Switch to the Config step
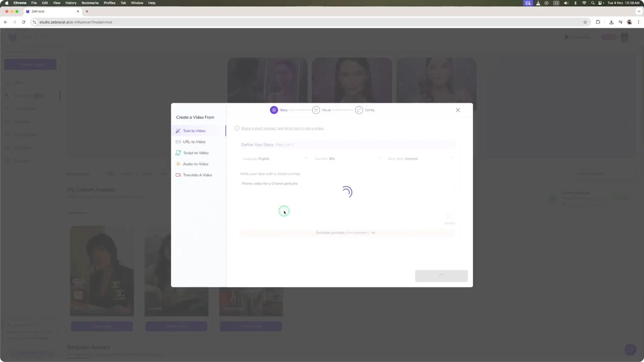Image resolution: width=644 pixels, height=362 pixels. pos(365,110)
